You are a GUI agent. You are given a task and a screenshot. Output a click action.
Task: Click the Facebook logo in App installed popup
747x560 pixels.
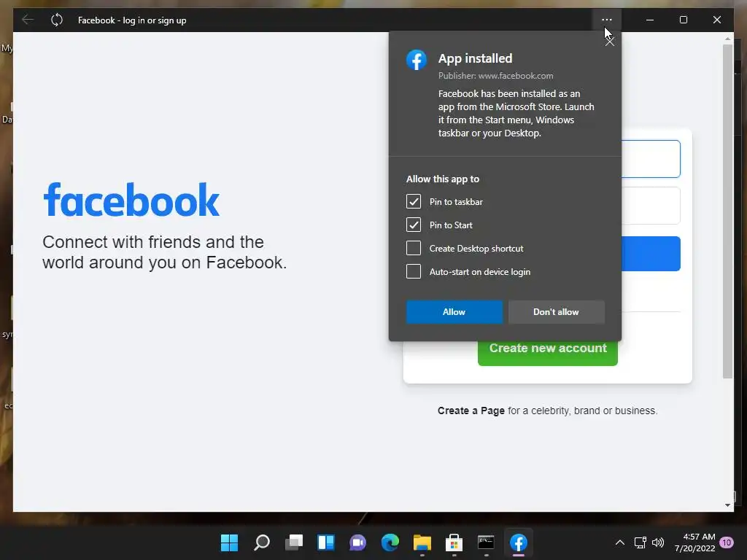tap(417, 60)
